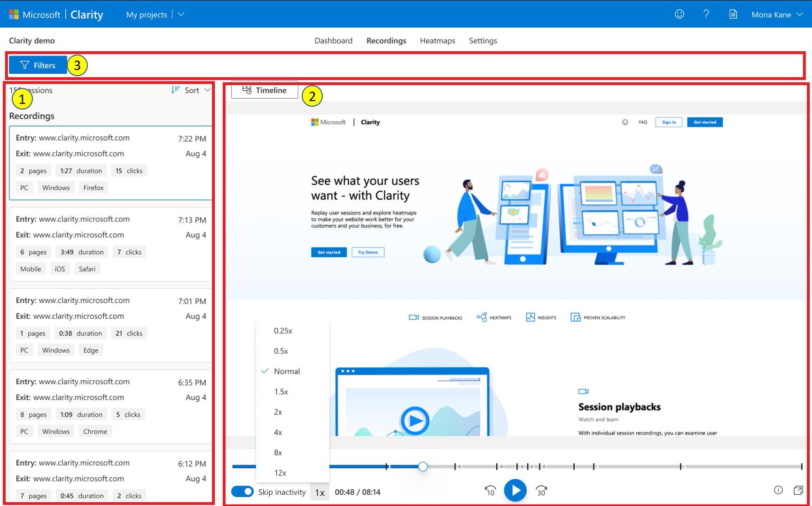Click the 8 pages tag
The width and height of the screenshot is (812, 506).
tap(33, 414)
